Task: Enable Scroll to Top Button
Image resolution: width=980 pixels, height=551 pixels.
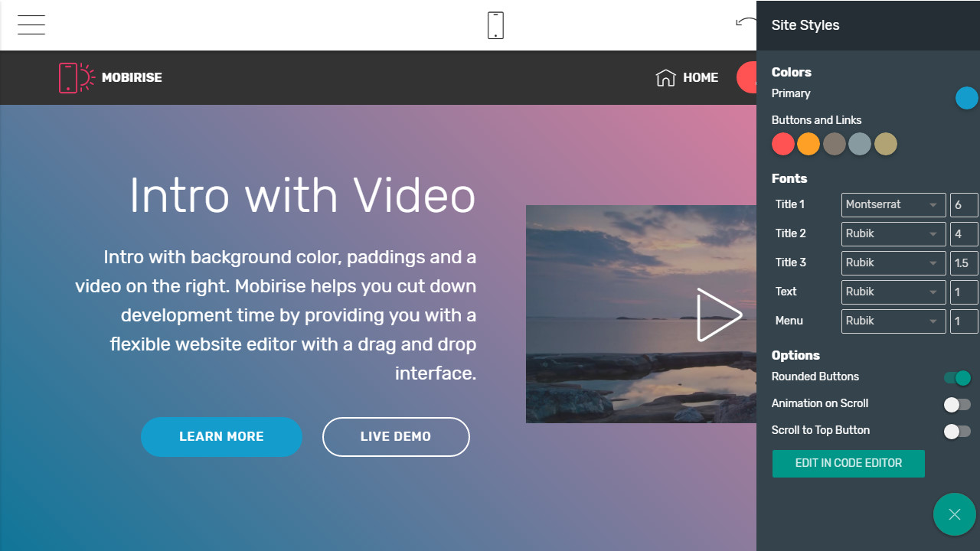Action: 957,432
